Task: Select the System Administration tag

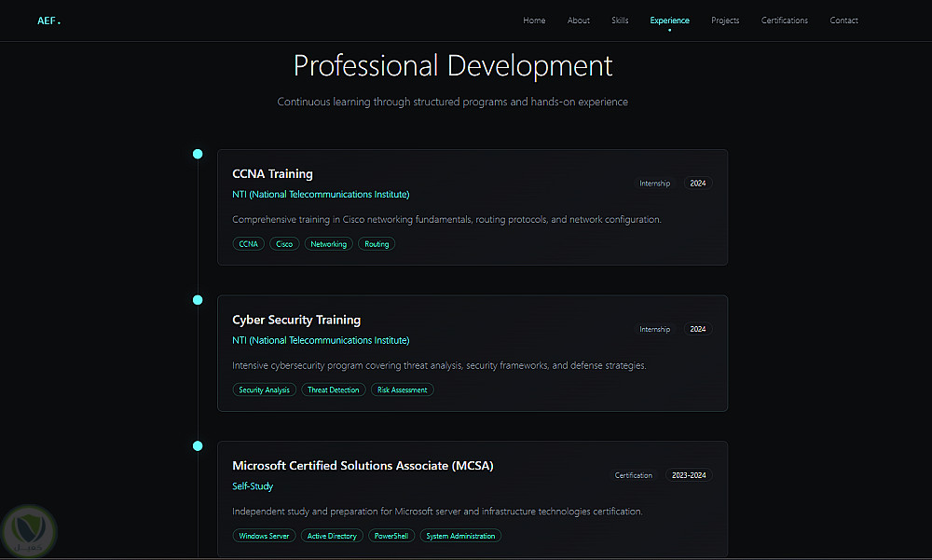Action: point(460,536)
